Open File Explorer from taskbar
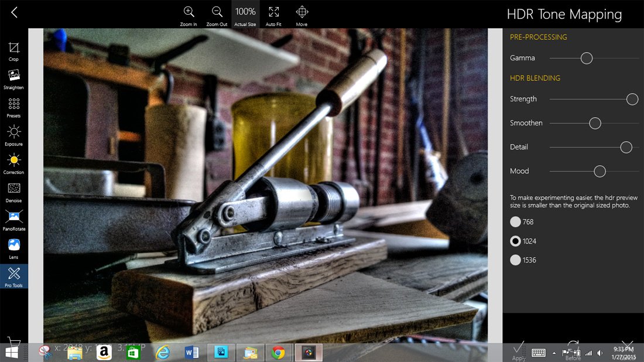 tap(75, 353)
